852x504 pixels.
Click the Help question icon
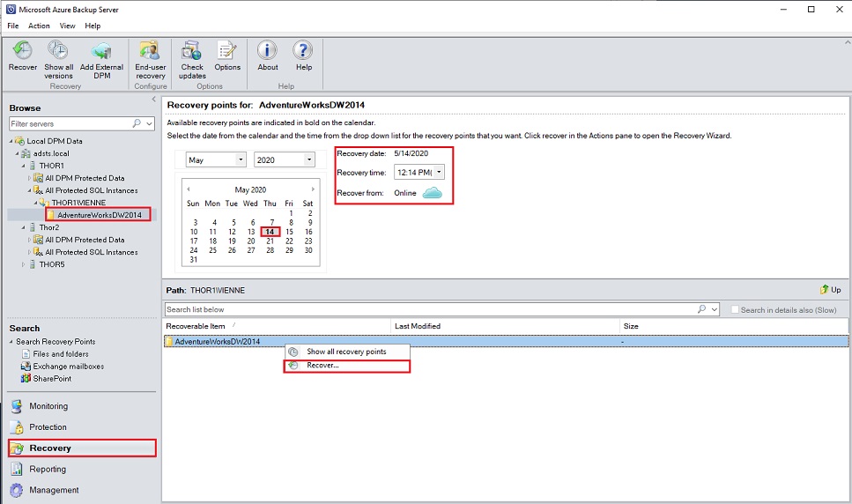point(303,50)
